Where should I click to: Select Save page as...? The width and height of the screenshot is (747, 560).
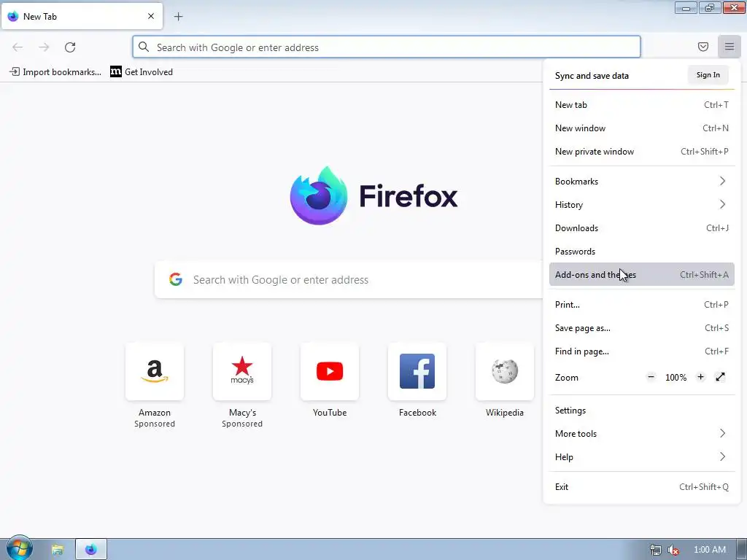click(x=642, y=328)
